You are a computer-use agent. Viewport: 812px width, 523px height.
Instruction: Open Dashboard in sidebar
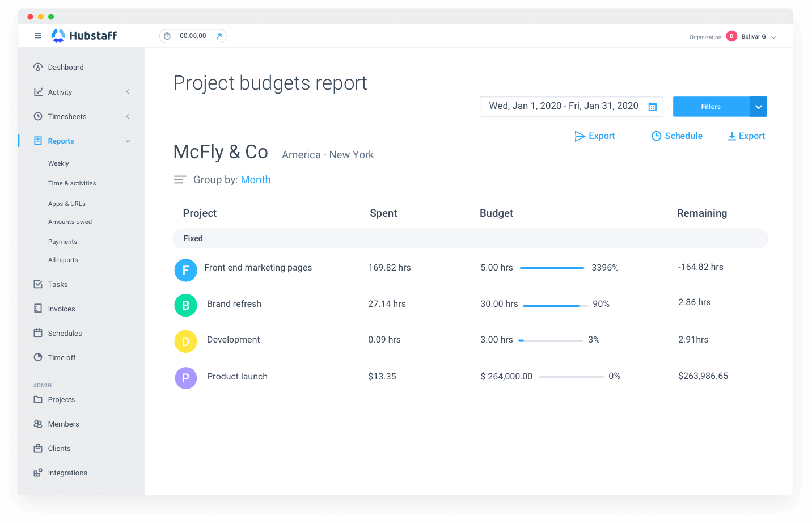click(66, 67)
